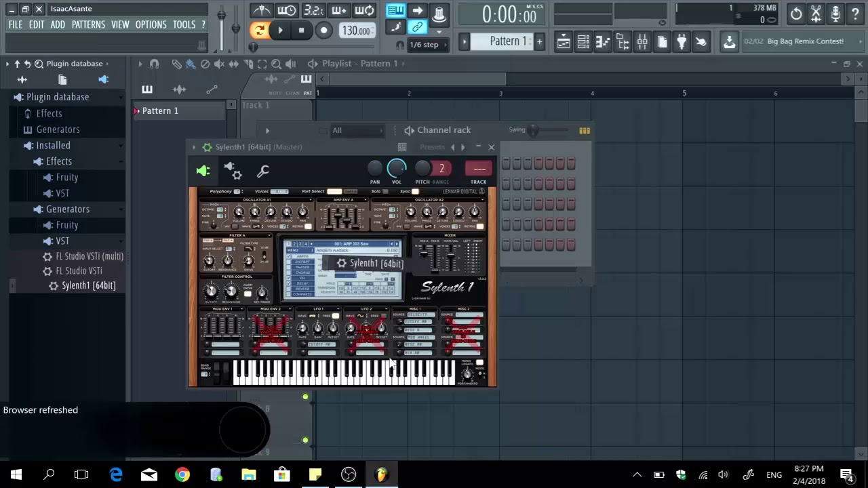Open the ADD menu

click(x=58, y=24)
